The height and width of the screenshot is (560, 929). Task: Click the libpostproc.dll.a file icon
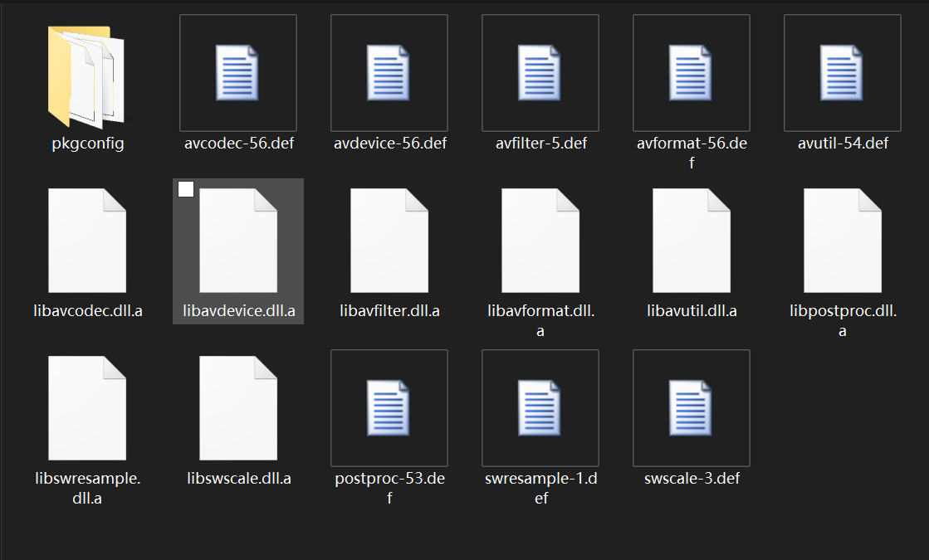coord(843,241)
